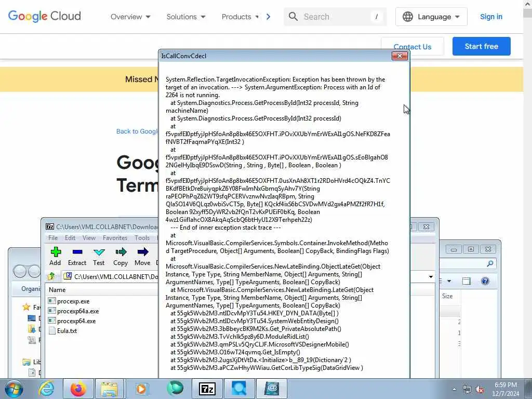Click the Sign in link

click(491, 17)
